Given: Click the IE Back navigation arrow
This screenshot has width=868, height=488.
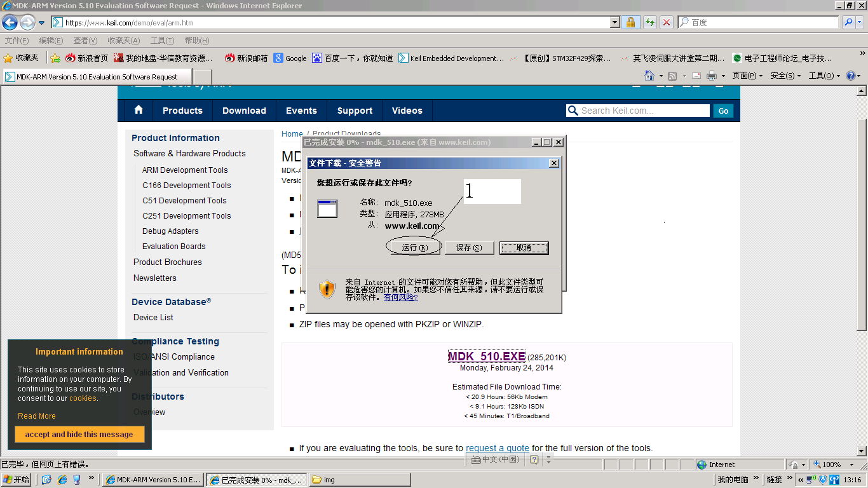Looking at the screenshot, I should (x=10, y=23).
